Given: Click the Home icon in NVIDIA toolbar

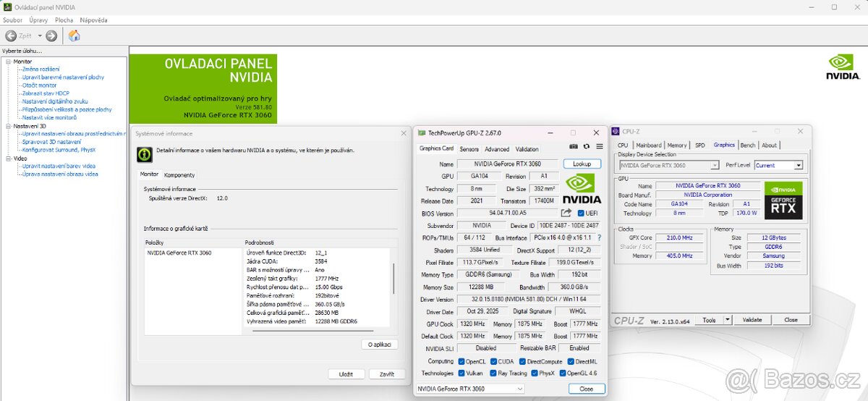Looking at the screenshot, I should pyautogui.click(x=74, y=35).
